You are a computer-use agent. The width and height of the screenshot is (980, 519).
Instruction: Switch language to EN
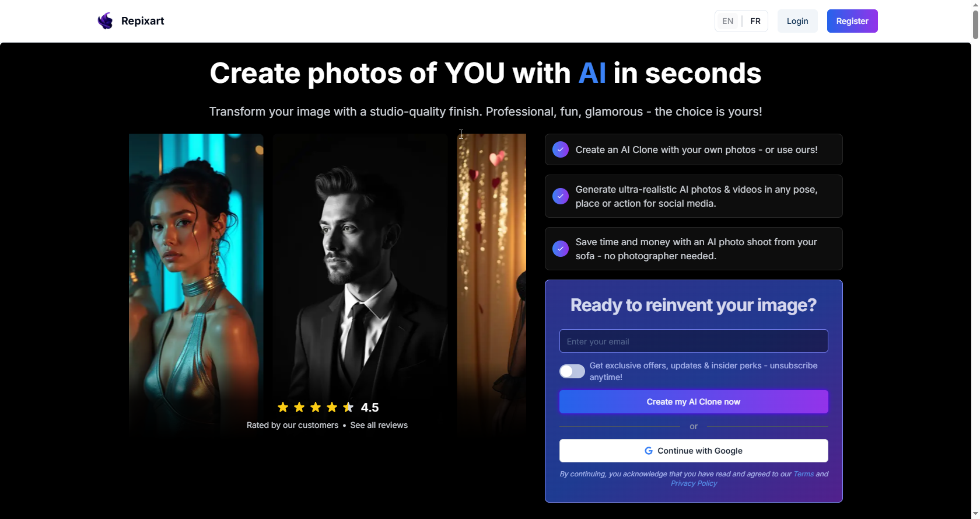[728, 21]
